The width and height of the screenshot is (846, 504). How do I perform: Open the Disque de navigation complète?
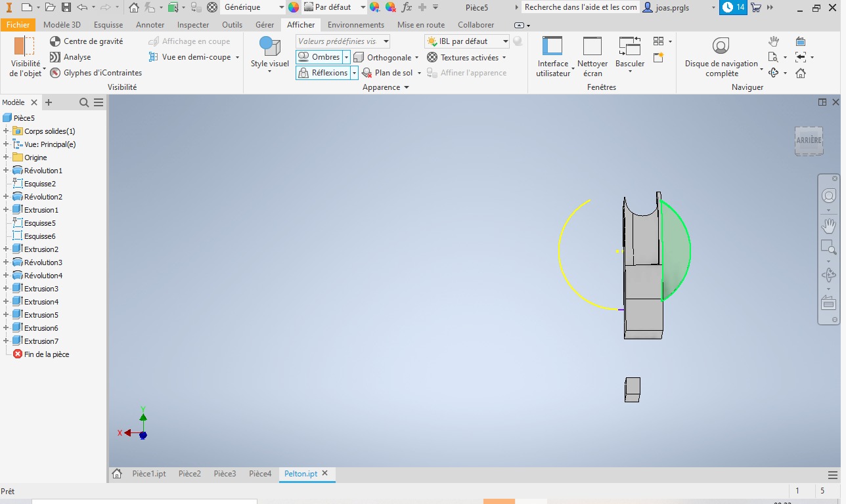[x=721, y=57]
